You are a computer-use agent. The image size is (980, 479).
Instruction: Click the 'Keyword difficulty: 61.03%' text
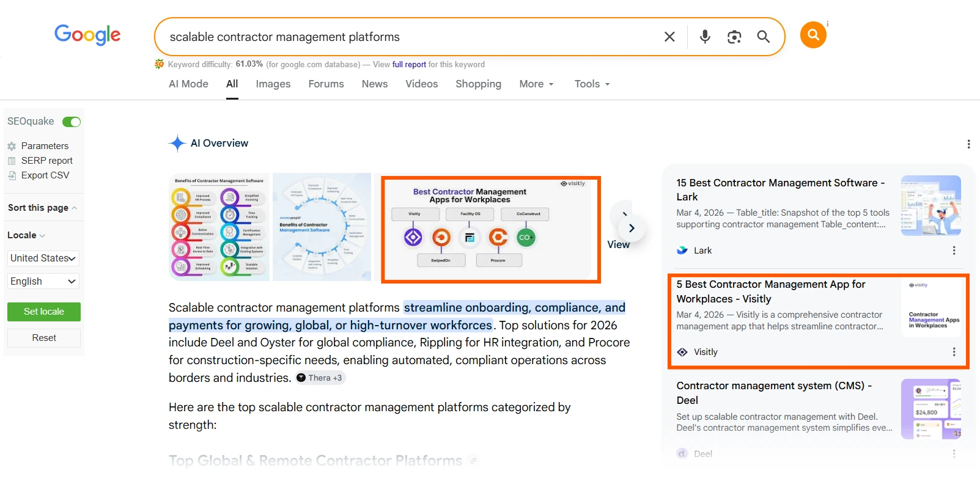pyautogui.click(x=215, y=64)
